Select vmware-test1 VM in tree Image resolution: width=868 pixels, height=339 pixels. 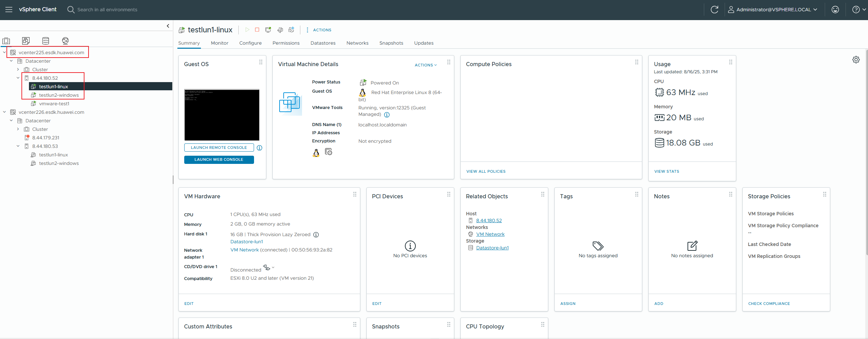click(x=54, y=104)
